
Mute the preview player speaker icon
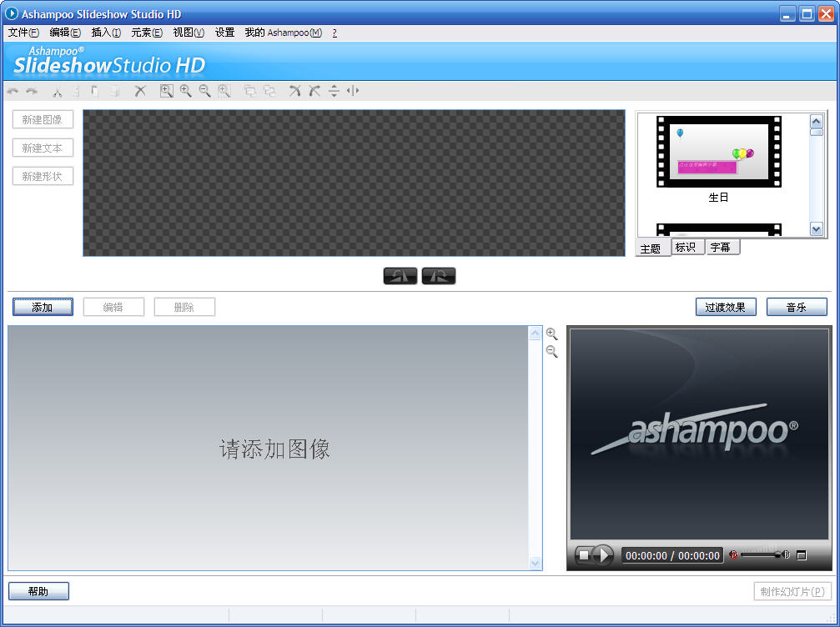[733, 554]
